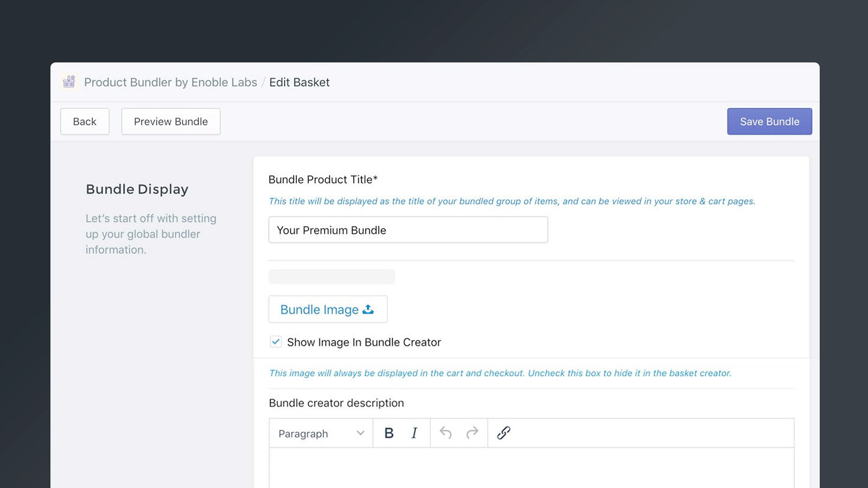Click the gray image placeholder bar

331,277
